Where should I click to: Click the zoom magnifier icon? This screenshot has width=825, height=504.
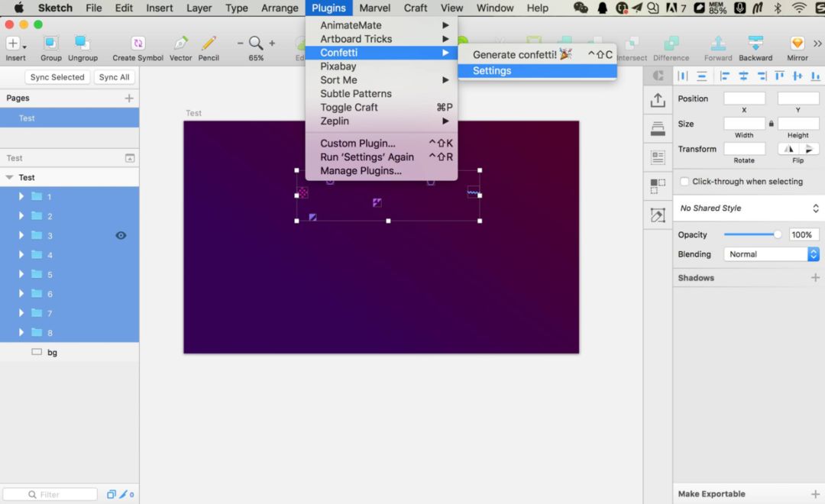[256, 43]
